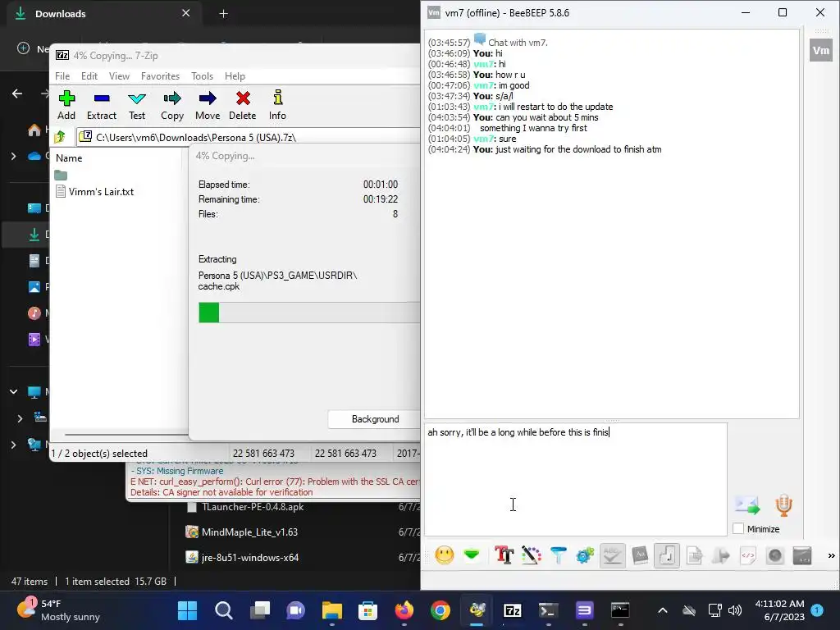The image size is (840, 630).
Task: Toggle the spell-check ABC icon
Action: [x=612, y=555]
